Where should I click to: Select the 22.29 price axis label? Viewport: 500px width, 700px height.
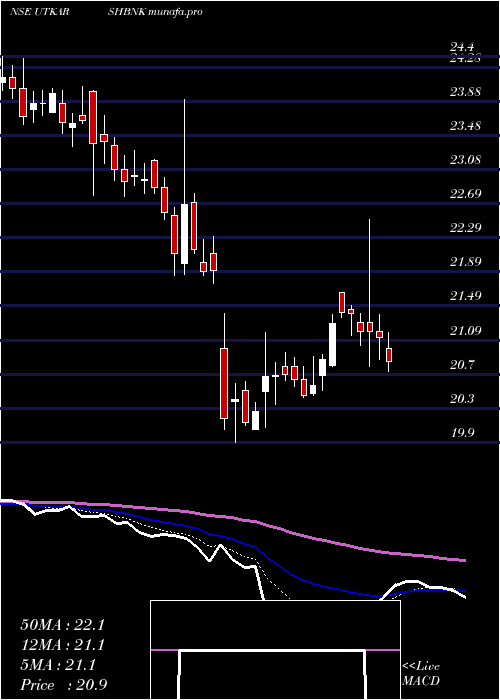(x=465, y=228)
